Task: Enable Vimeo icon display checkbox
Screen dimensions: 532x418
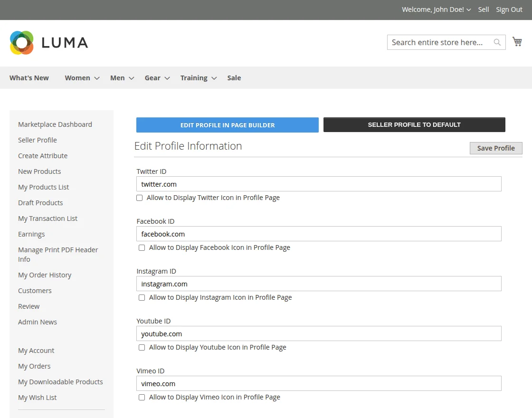Action: click(142, 397)
